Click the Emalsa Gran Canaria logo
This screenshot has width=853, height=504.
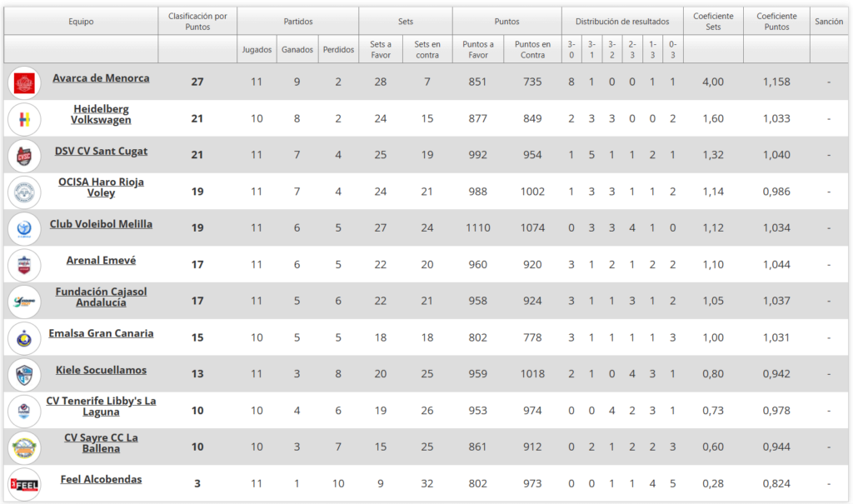click(x=24, y=337)
